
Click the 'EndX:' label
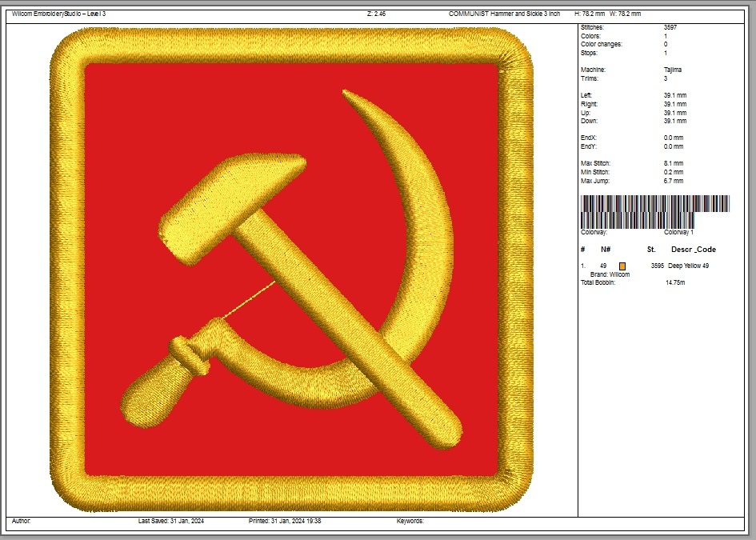(x=589, y=138)
